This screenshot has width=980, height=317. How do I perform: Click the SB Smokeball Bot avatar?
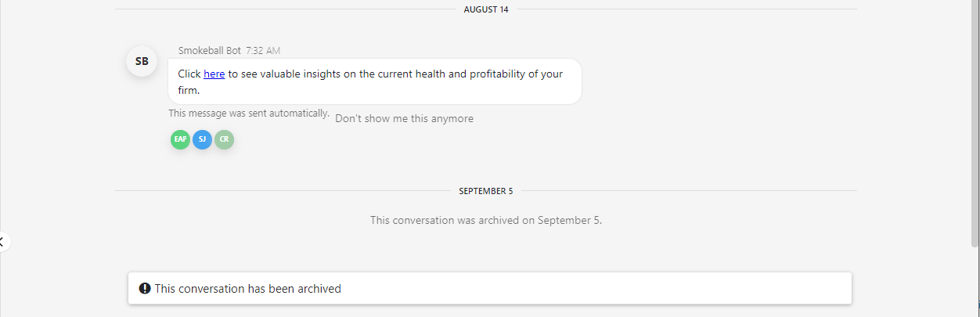[x=142, y=61]
